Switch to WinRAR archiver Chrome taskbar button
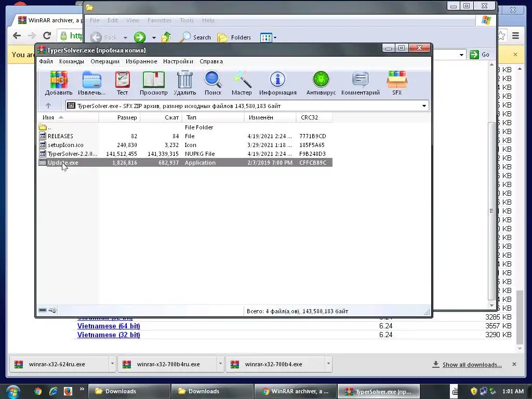 click(296, 391)
